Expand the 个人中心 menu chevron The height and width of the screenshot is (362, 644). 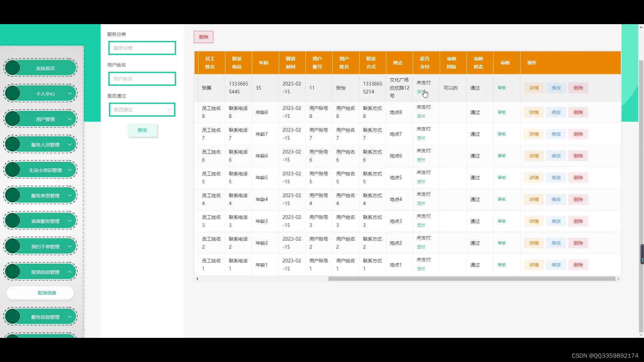70,94
